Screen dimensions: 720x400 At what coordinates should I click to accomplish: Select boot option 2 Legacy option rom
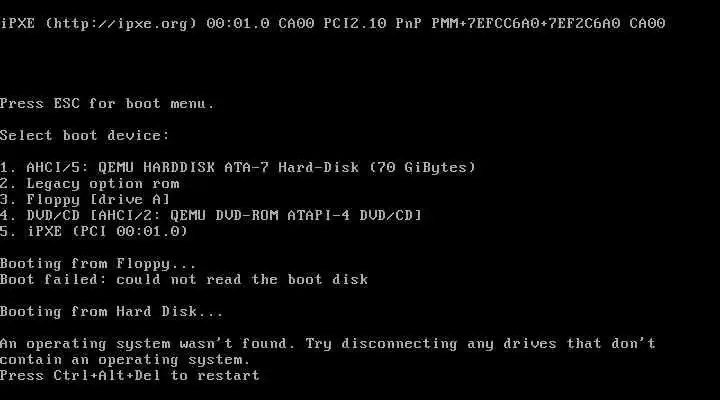point(90,184)
